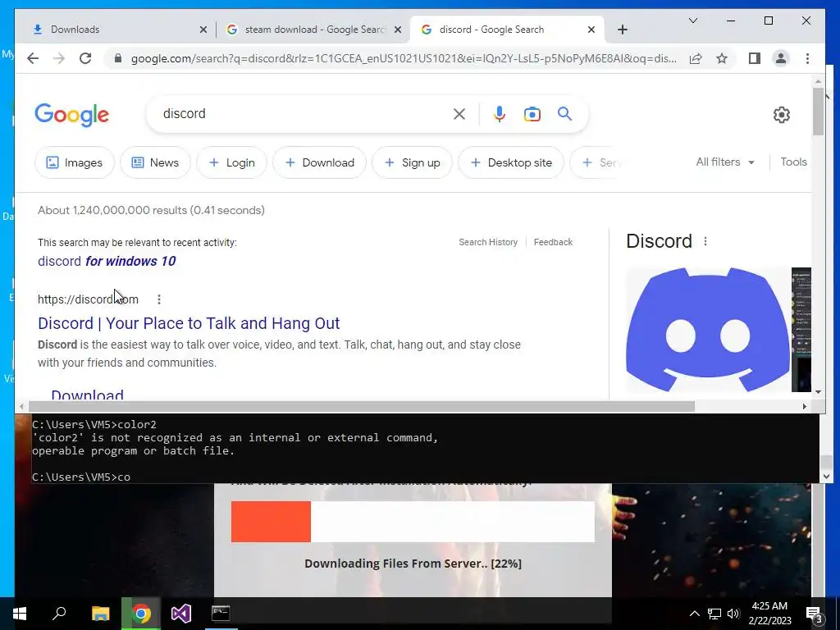
Task: Reload the Google search page
Action: (85, 58)
